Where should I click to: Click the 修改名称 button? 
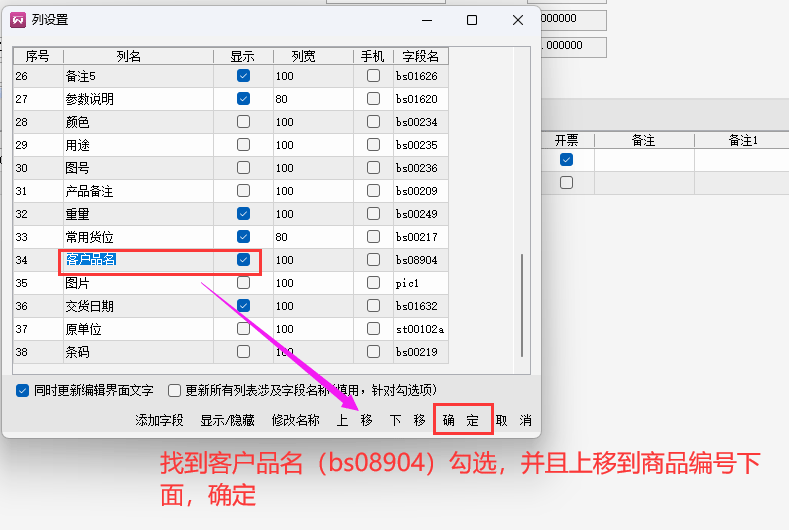(295, 420)
